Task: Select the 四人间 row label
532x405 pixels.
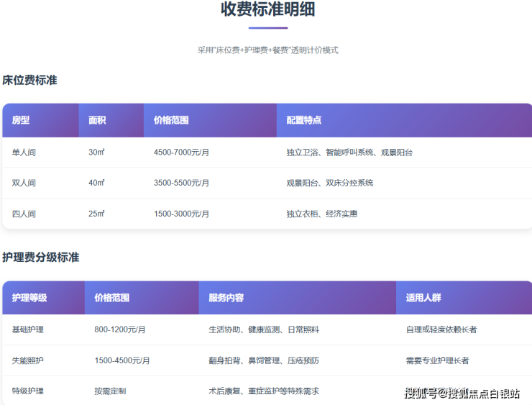Action: [24, 214]
